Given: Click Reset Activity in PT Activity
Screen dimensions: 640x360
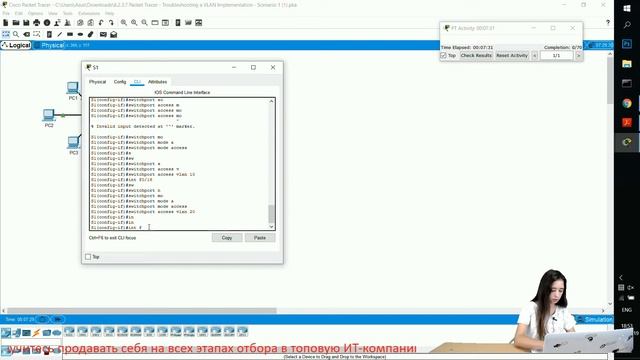Looking at the screenshot, I should click(512, 56).
